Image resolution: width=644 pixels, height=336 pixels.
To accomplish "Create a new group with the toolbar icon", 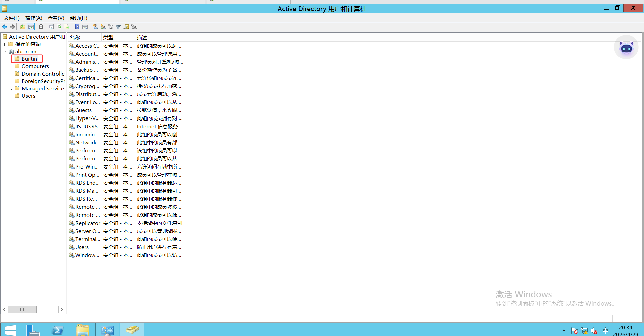I will (103, 27).
